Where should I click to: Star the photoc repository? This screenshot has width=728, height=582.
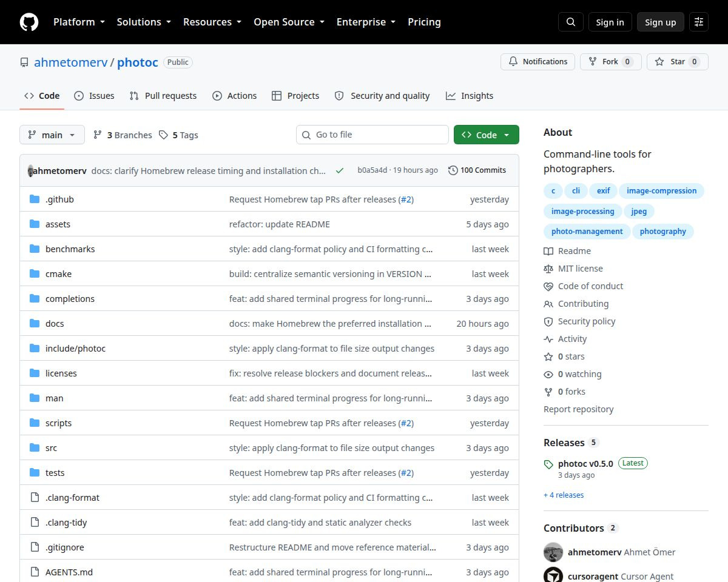677,62
